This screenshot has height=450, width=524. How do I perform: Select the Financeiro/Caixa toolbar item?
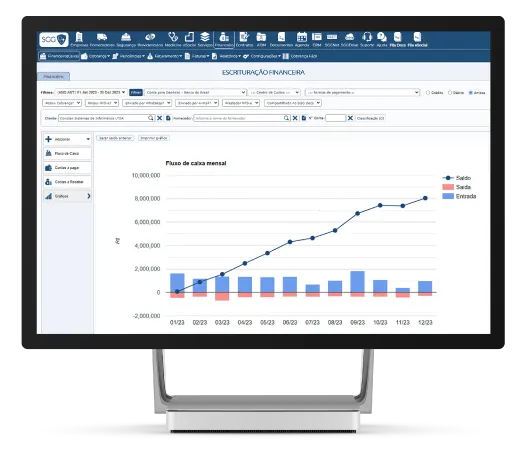[x=59, y=56]
